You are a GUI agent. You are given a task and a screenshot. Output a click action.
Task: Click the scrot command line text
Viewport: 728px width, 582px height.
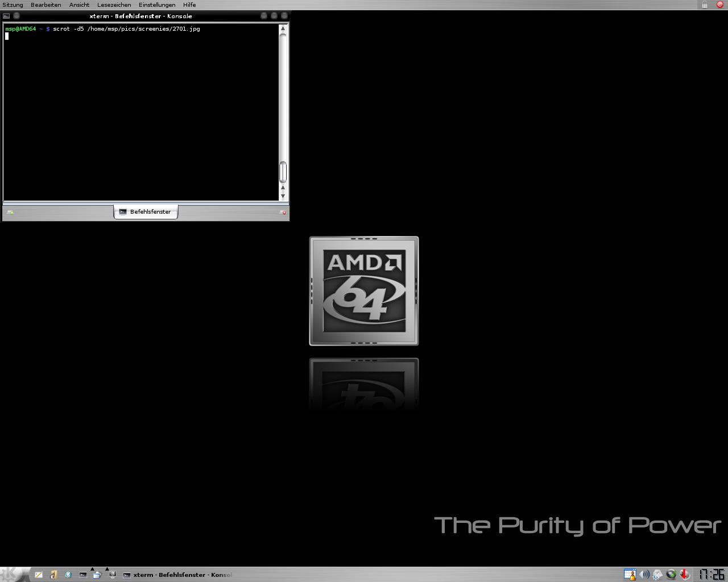[x=126, y=28]
